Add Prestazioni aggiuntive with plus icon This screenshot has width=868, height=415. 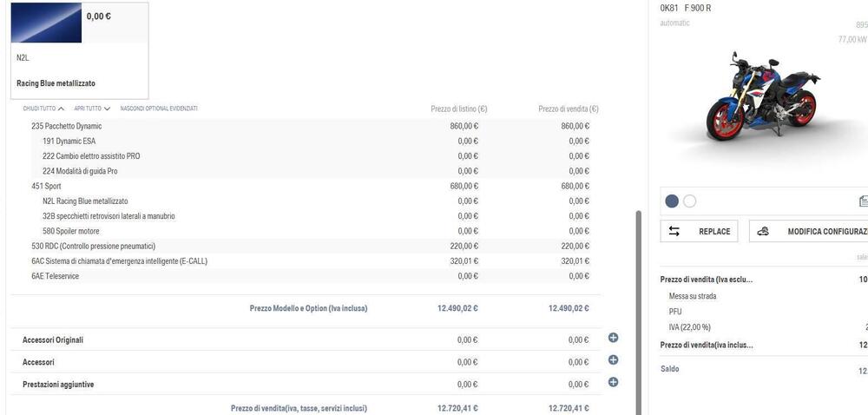[613, 382]
